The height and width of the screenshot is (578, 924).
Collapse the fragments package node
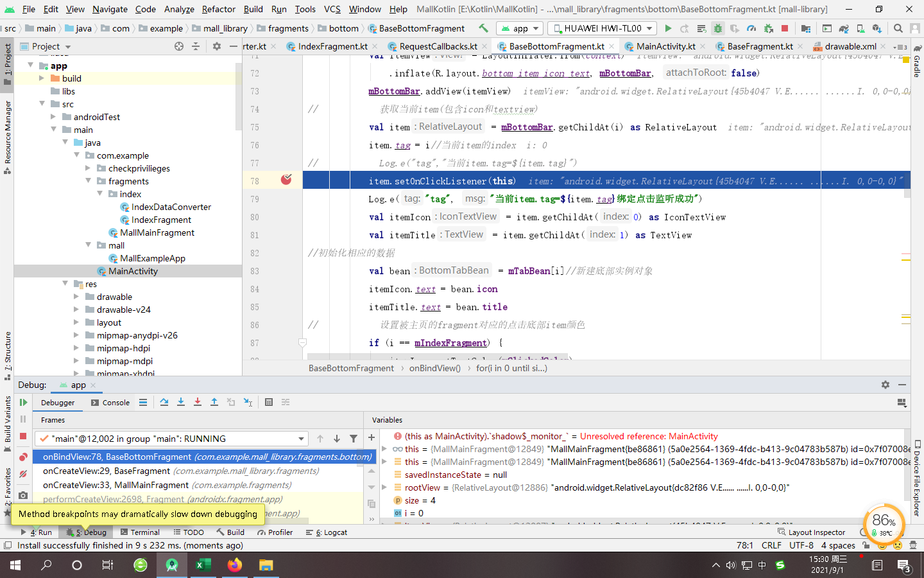coord(88,181)
